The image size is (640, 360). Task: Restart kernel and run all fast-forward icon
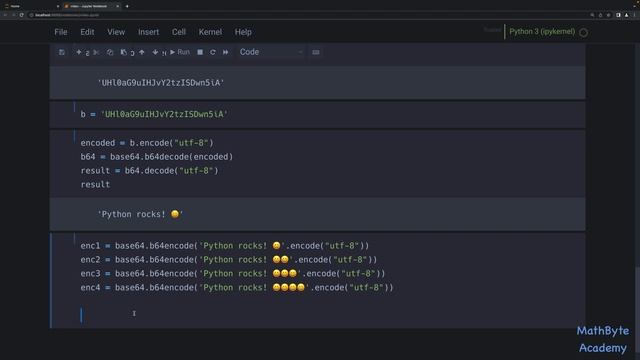tap(225, 52)
